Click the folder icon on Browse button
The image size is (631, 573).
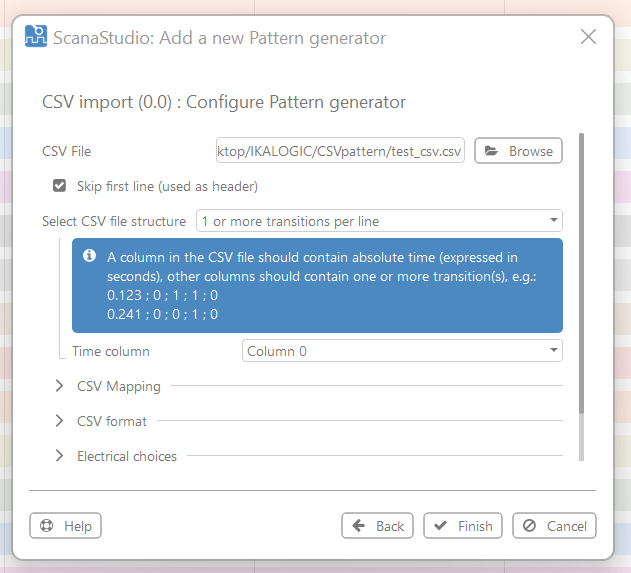(491, 151)
